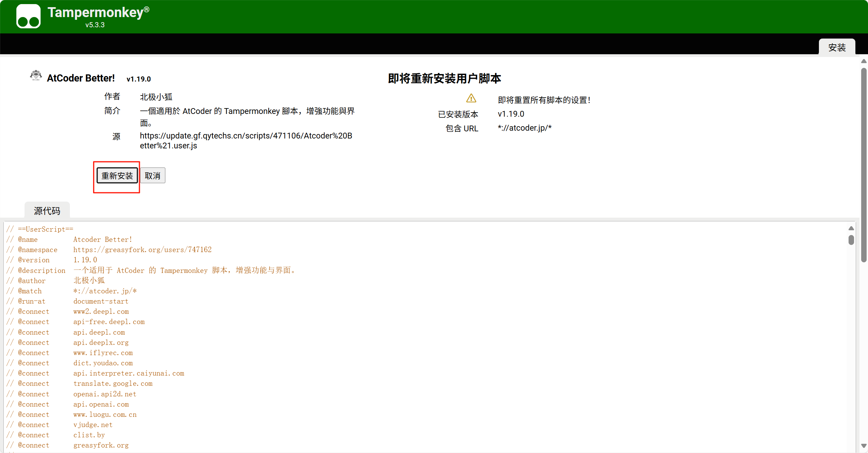This screenshot has width=868, height=453.
Task: Click the yellow warning triangle icon
Action: click(x=471, y=99)
